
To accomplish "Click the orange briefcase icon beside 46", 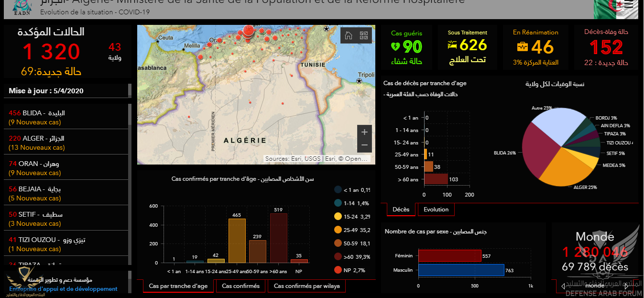I will [x=523, y=47].
